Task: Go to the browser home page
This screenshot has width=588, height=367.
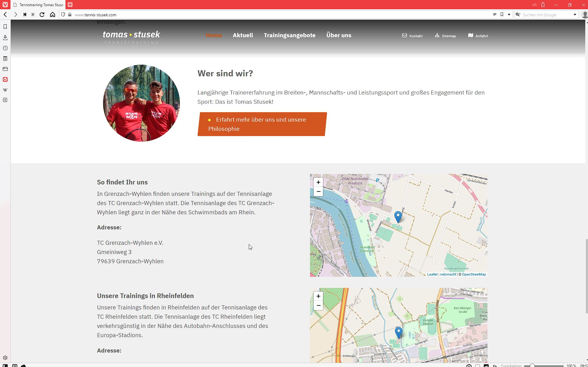Action: (x=53, y=14)
